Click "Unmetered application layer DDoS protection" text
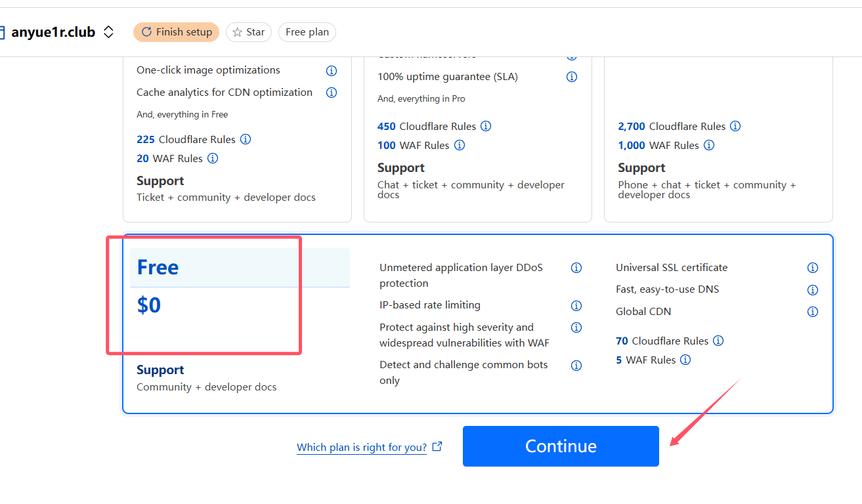The width and height of the screenshot is (862, 504). [461, 276]
